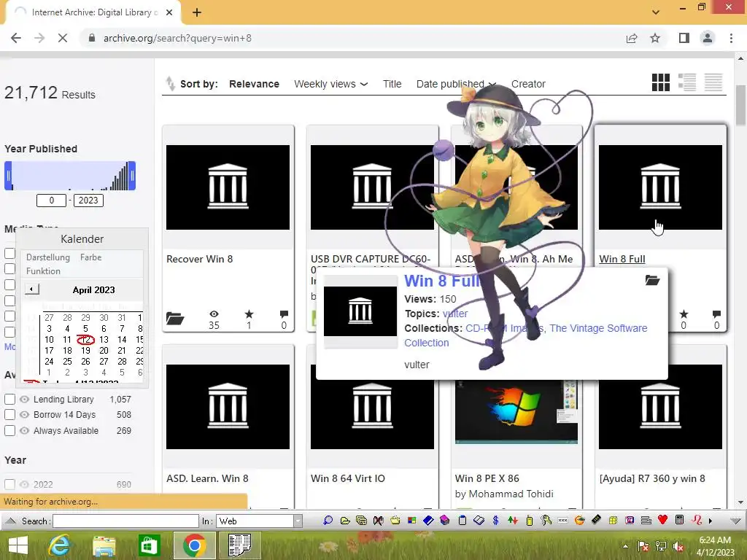Open new browser tab with plus
The height and width of the screenshot is (560, 747).
click(x=197, y=12)
